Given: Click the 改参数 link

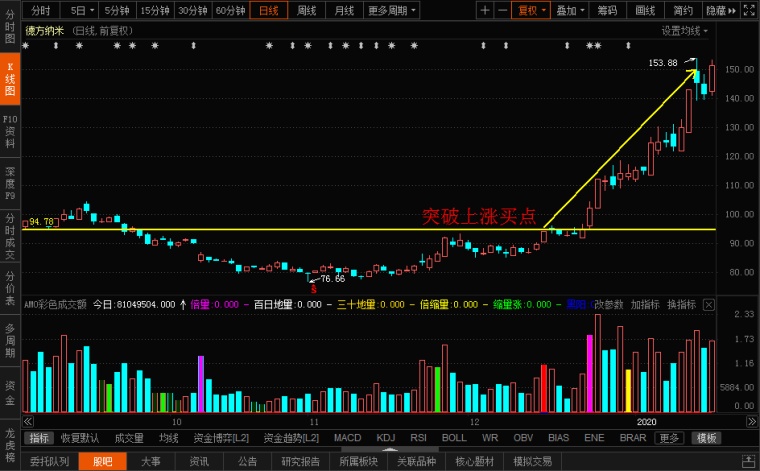Looking at the screenshot, I should click(608, 304).
